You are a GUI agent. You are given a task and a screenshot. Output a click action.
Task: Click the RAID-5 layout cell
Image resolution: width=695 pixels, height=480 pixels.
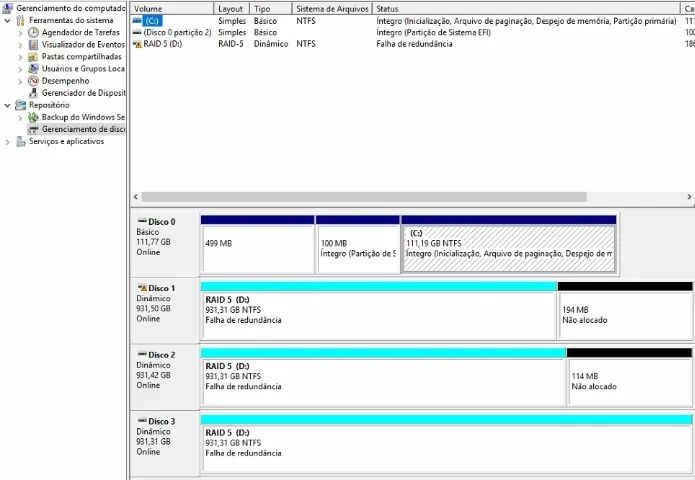[x=231, y=44]
